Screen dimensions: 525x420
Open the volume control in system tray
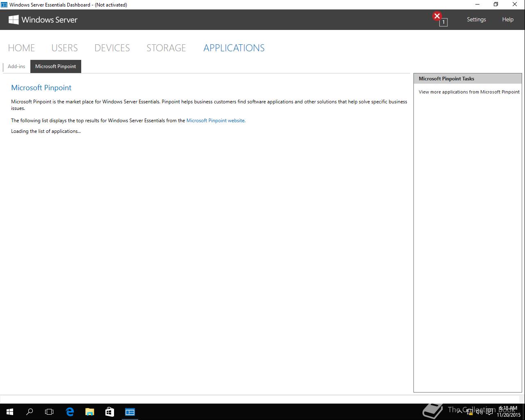point(479,412)
